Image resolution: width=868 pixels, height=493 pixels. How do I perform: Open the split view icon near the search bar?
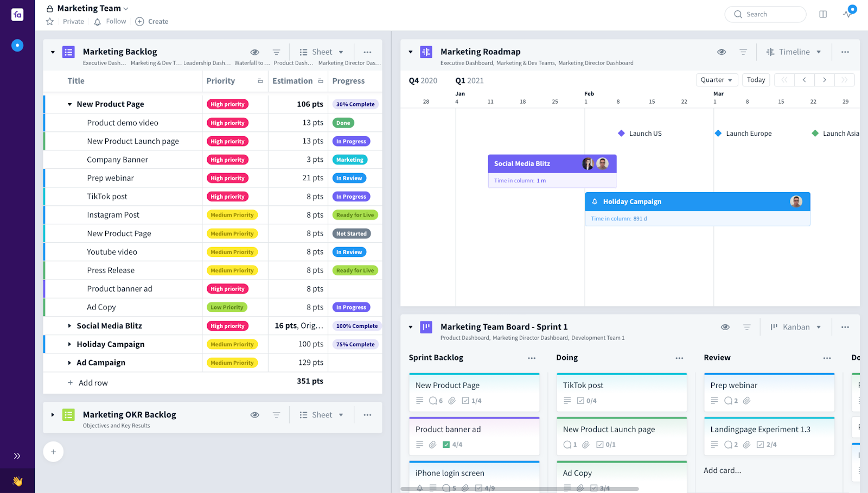click(823, 14)
